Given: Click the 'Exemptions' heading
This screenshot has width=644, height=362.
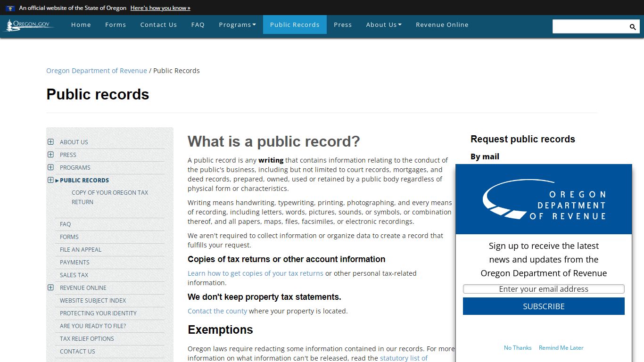Looking at the screenshot, I should pos(220,330).
